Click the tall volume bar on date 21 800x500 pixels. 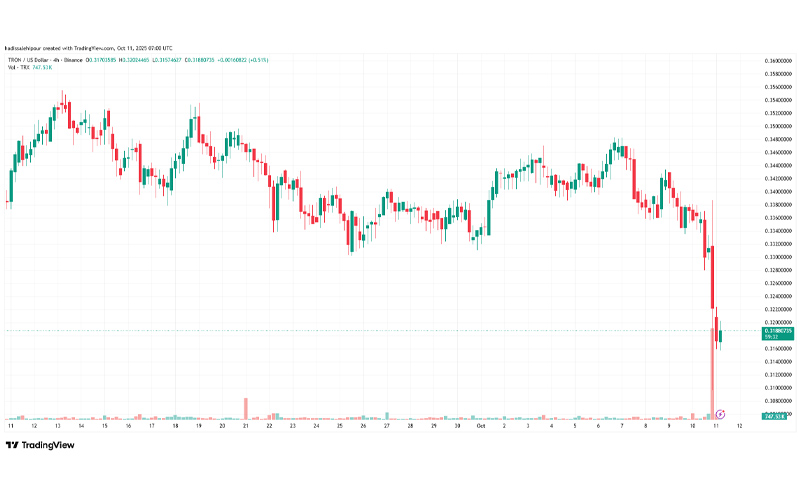[x=245, y=407]
